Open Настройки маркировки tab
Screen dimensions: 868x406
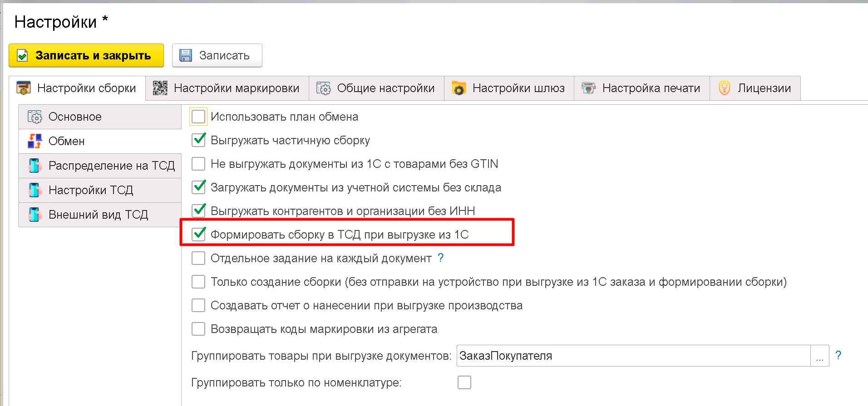(x=227, y=88)
